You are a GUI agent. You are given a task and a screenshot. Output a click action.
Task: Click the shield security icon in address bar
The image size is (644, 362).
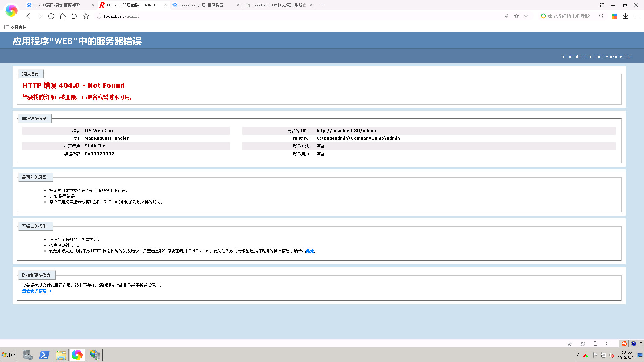[x=99, y=16]
